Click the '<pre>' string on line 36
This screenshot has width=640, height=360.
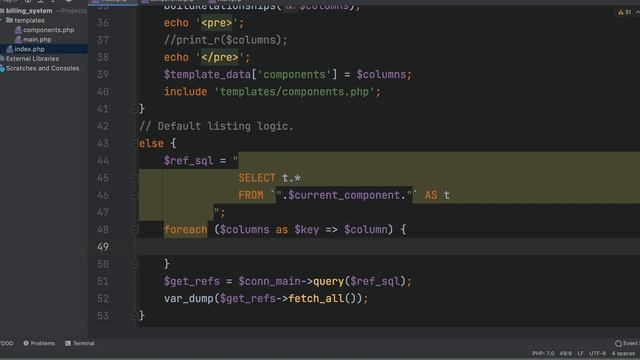click(216, 23)
